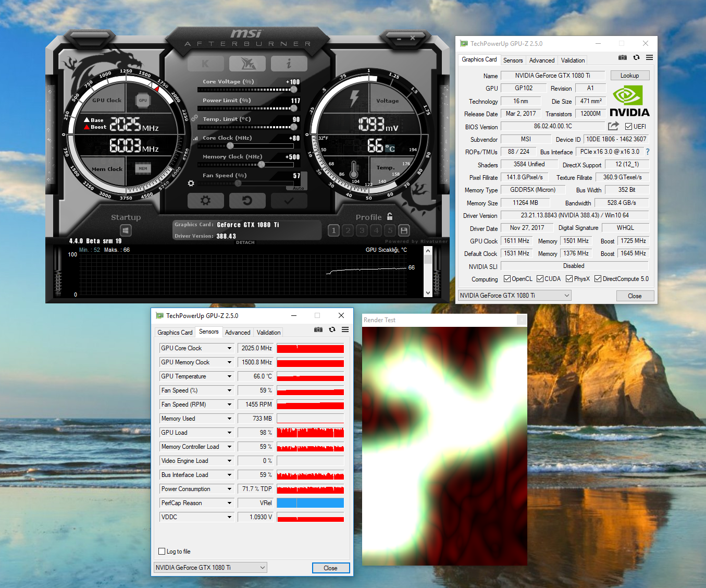Click the Lookup button
706x588 pixels.
point(629,76)
